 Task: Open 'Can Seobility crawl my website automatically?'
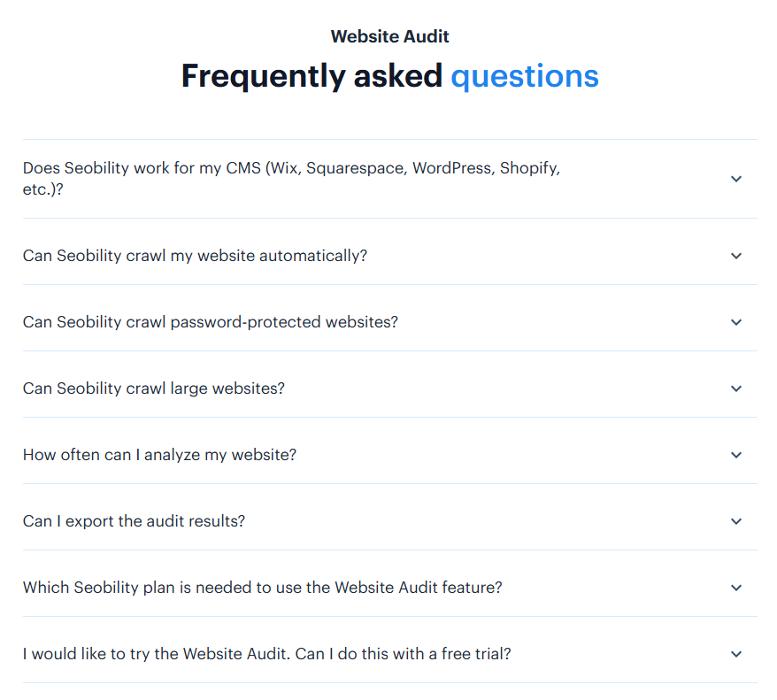tap(195, 255)
